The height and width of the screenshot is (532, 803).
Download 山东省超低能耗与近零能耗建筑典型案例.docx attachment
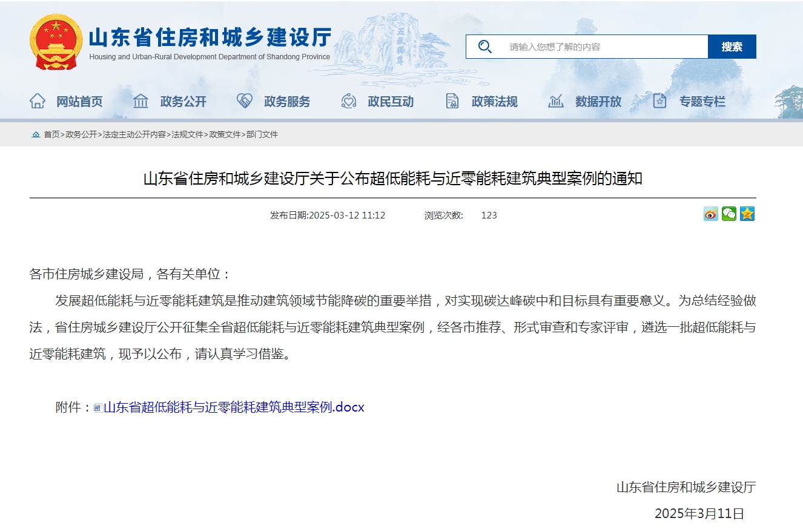tap(234, 407)
